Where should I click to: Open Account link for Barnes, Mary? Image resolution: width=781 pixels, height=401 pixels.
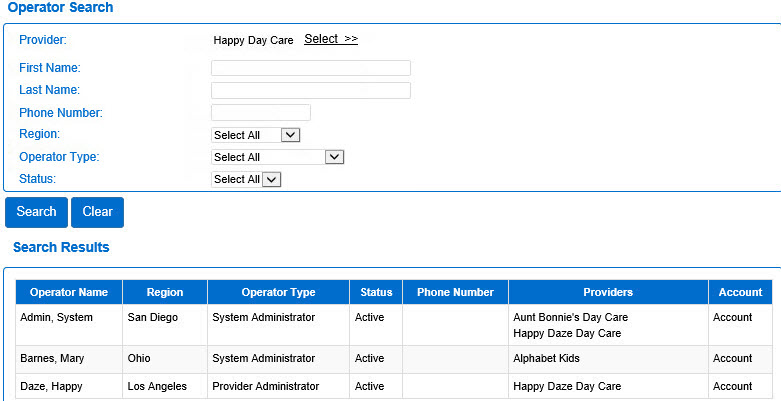[732, 358]
